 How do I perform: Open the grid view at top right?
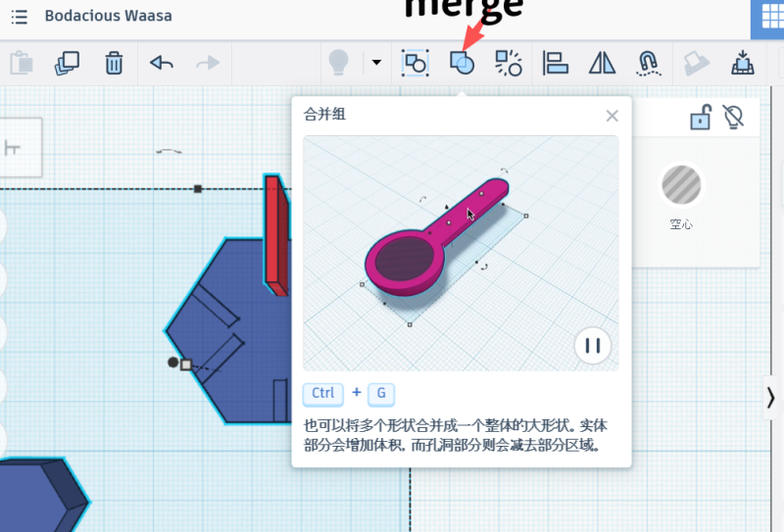pyautogui.click(x=767, y=18)
